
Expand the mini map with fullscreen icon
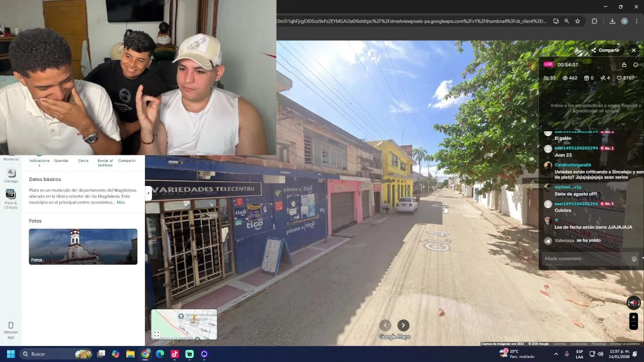pyautogui.click(x=156, y=334)
